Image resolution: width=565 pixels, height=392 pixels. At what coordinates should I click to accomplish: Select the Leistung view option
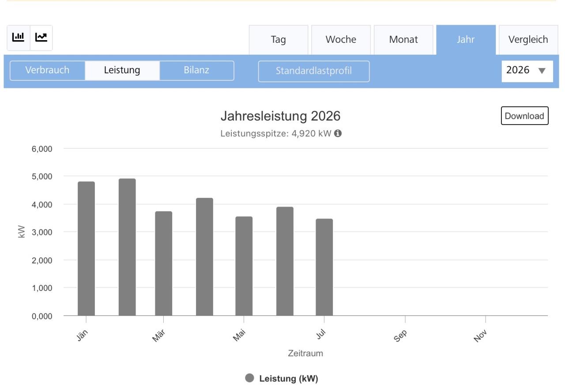pos(122,71)
